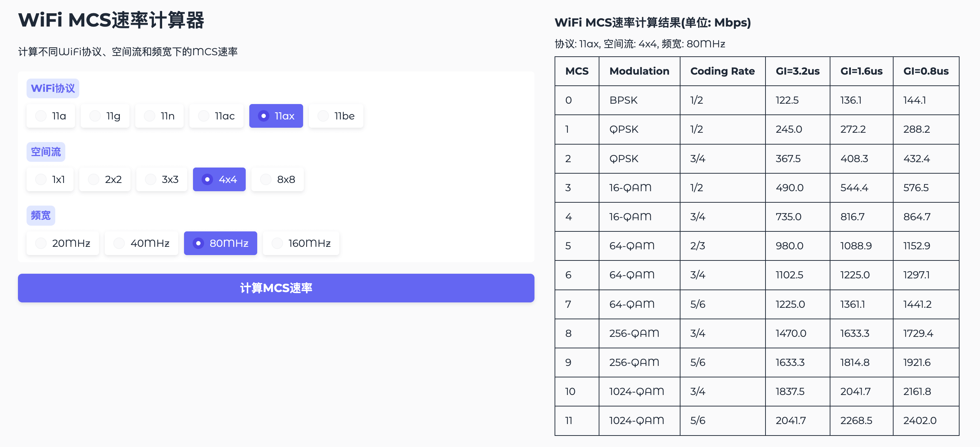Switch bandwidth to 160MHz
This screenshot has height=447, width=980.
click(x=301, y=243)
